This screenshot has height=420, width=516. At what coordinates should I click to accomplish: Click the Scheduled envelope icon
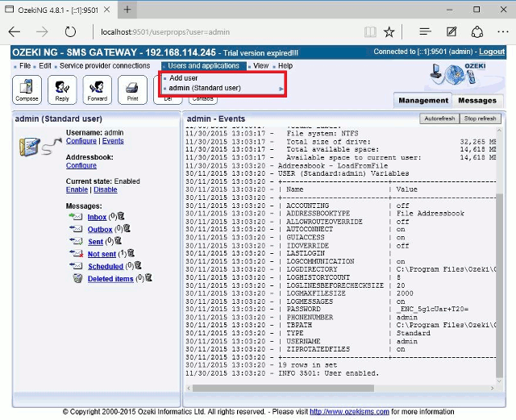click(76, 266)
